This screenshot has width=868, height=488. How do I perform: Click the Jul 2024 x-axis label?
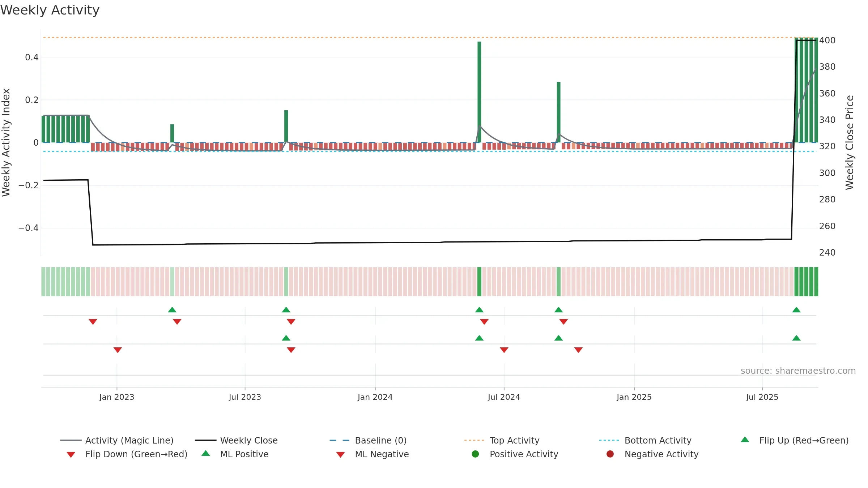click(504, 397)
